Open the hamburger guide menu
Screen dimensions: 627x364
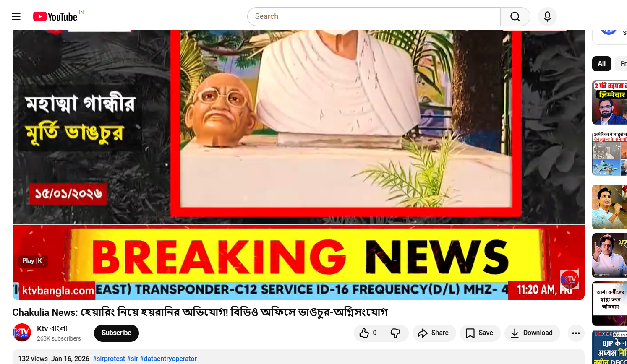click(16, 16)
